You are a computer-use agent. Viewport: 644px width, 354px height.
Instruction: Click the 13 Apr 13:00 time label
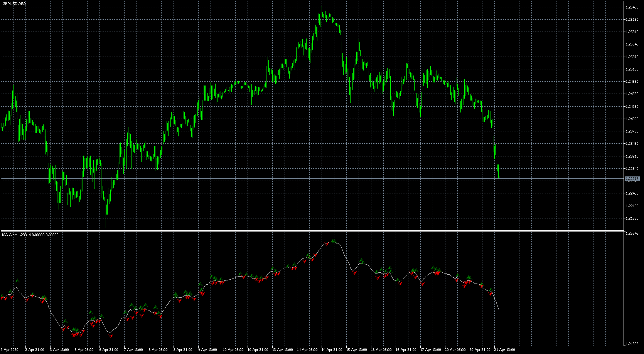[282, 350]
